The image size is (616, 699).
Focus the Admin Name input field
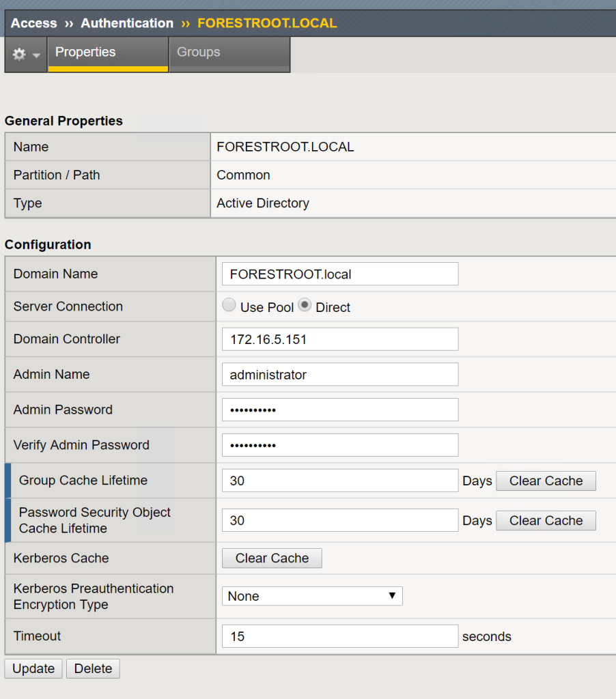pos(340,375)
